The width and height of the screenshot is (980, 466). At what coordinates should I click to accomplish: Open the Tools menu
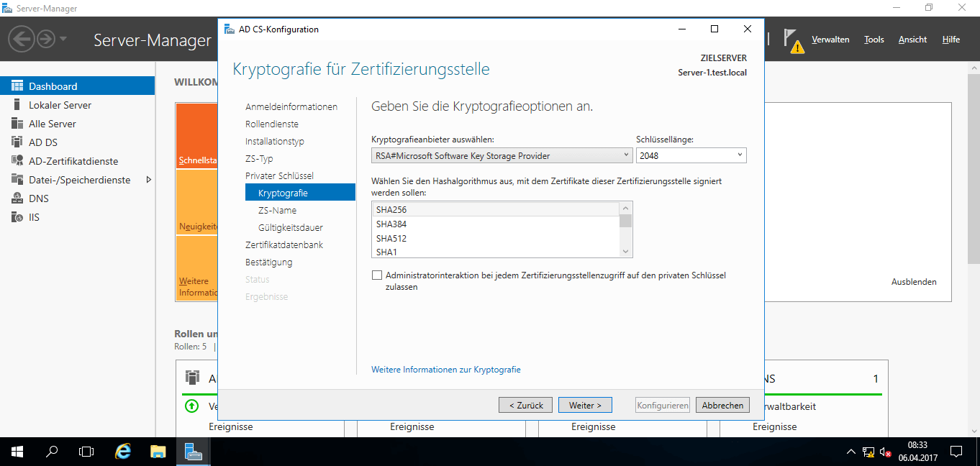point(874,40)
